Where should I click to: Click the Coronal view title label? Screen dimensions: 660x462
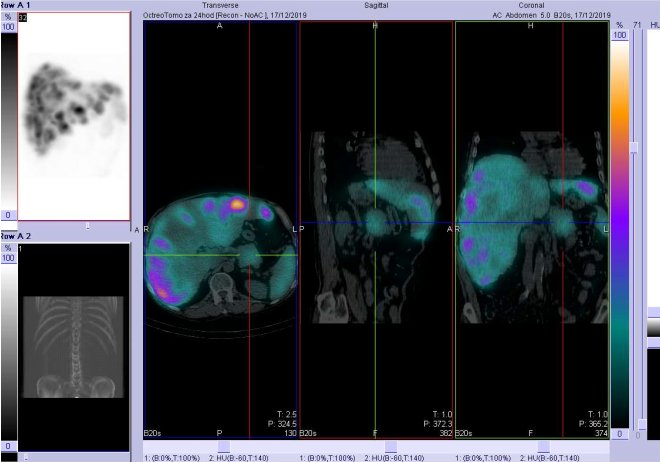tap(530, 5)
